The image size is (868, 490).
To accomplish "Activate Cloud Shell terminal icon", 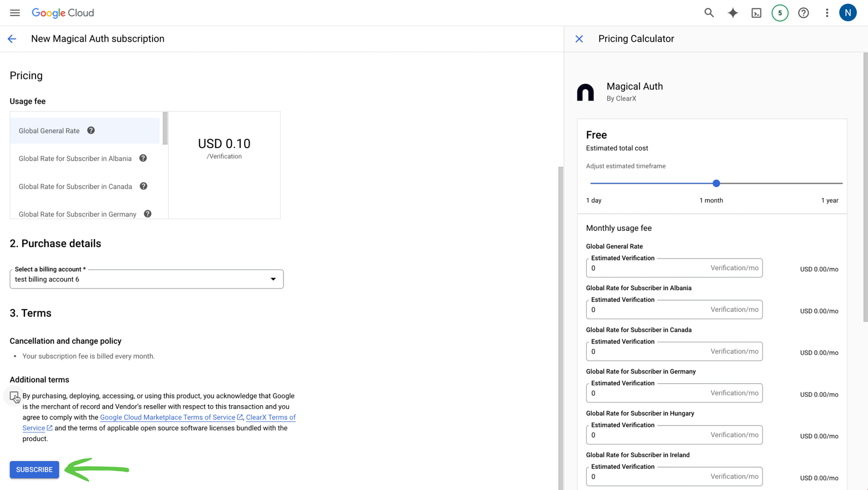I will click(757, 13).
